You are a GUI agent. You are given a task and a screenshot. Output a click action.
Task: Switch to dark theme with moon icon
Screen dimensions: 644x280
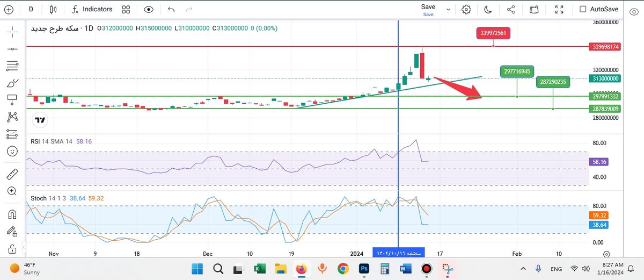[488, 9]
